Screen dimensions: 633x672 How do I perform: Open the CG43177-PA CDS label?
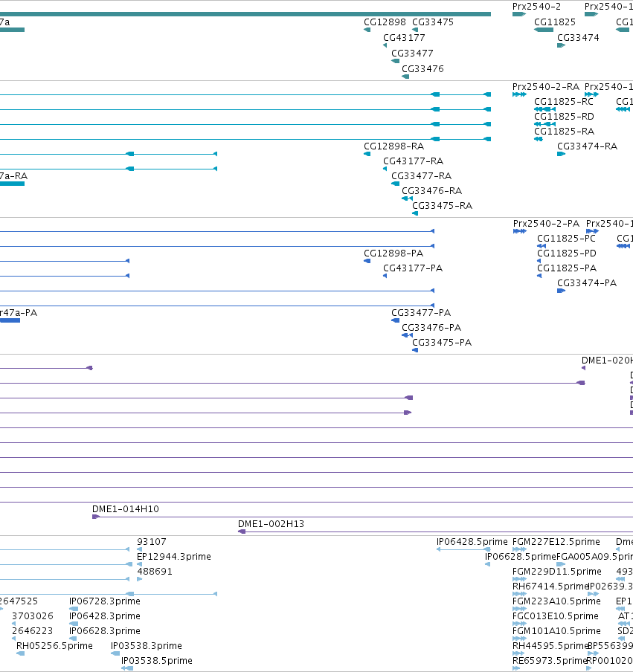413,268
